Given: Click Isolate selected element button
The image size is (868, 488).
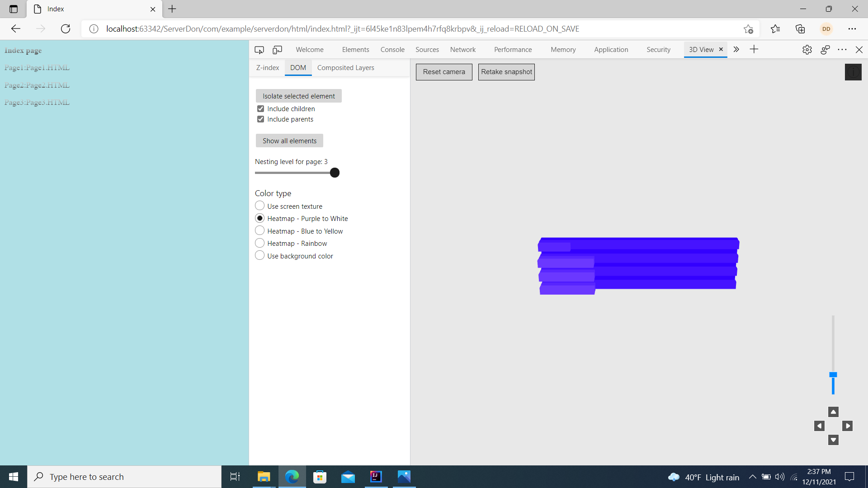Looking at the screenshot, I should tap(298, 96).
